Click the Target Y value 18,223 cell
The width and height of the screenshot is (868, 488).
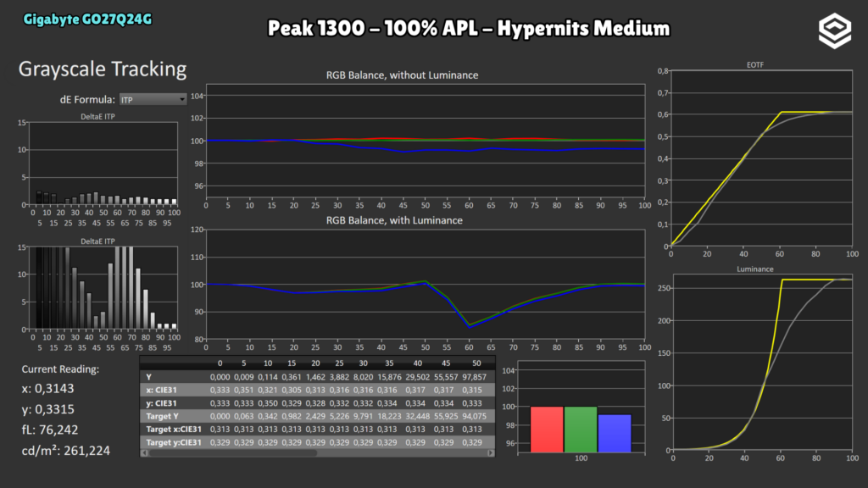coord(389,416)
